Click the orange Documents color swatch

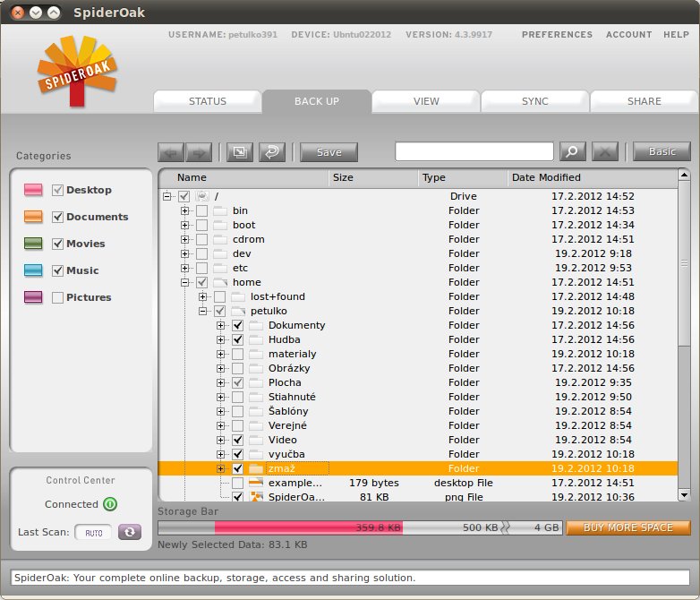tap(33, 217)
